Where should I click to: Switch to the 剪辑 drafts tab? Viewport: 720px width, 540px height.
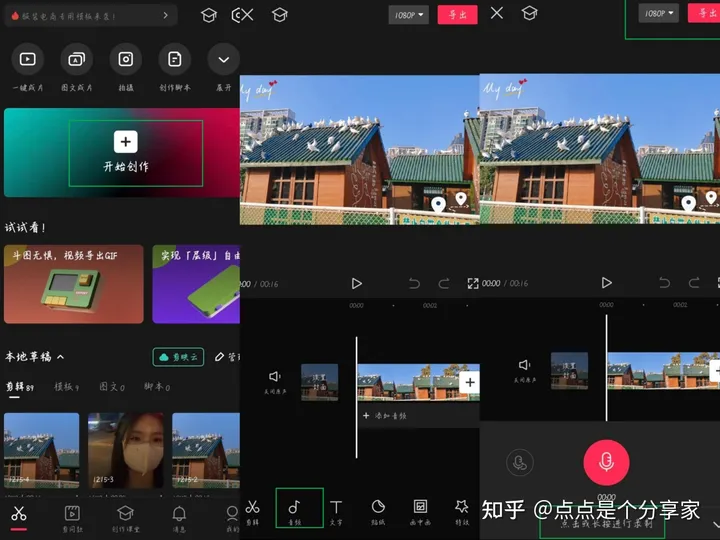click(x=19, y=387)
